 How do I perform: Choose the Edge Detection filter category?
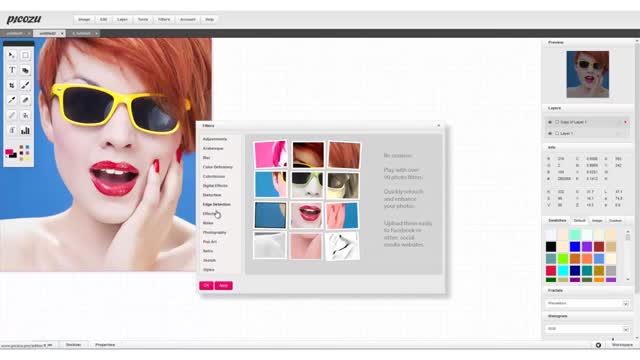[x=217, y=204]
